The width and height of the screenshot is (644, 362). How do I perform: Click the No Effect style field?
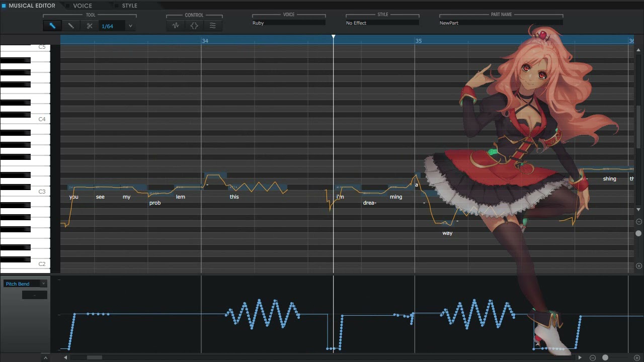pos(382,23)
